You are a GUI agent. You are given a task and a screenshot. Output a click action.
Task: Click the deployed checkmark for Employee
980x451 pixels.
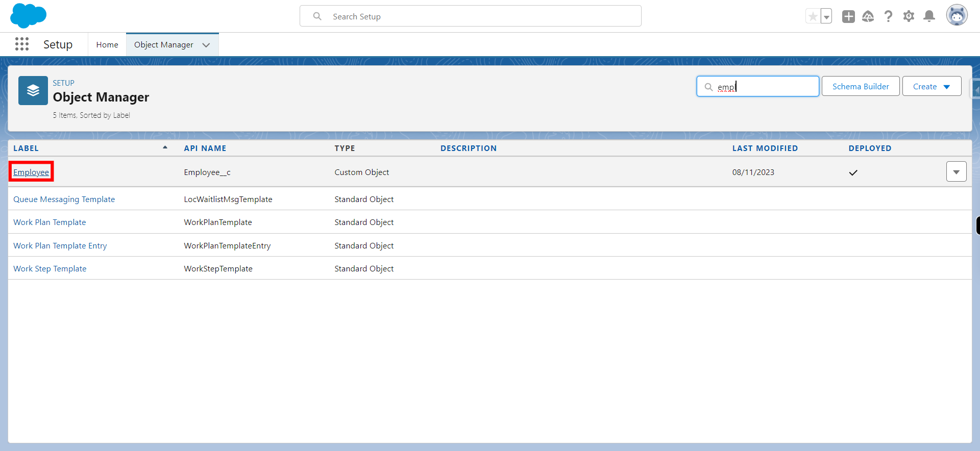point(853,172)
